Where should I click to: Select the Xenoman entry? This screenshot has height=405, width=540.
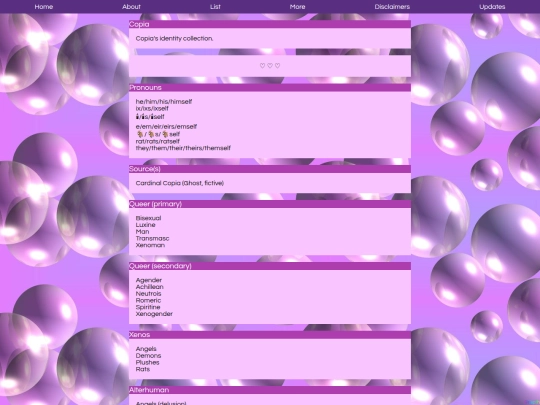pyautogui.click(x=150, y=245)
